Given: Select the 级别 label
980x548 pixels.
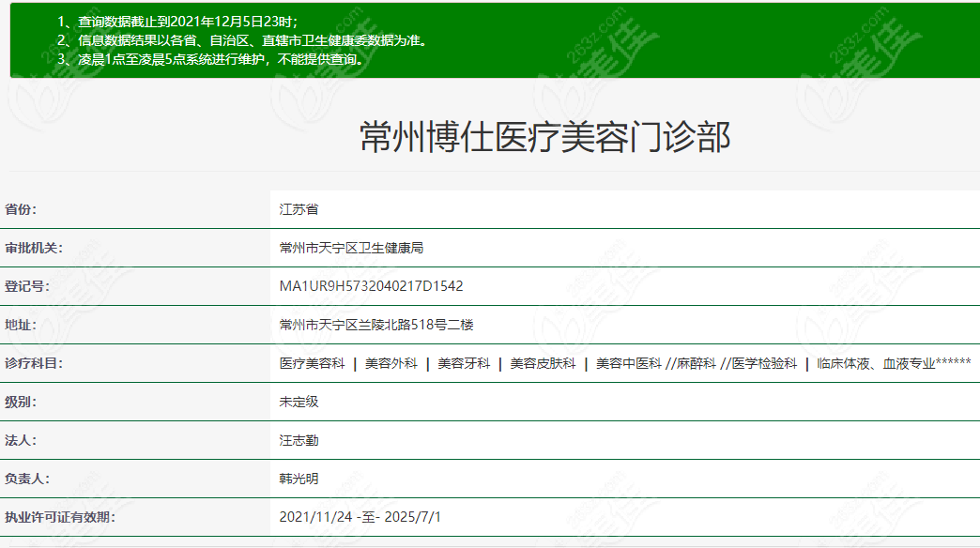Looking at the screenshot, I should click(x=21, y=402).
